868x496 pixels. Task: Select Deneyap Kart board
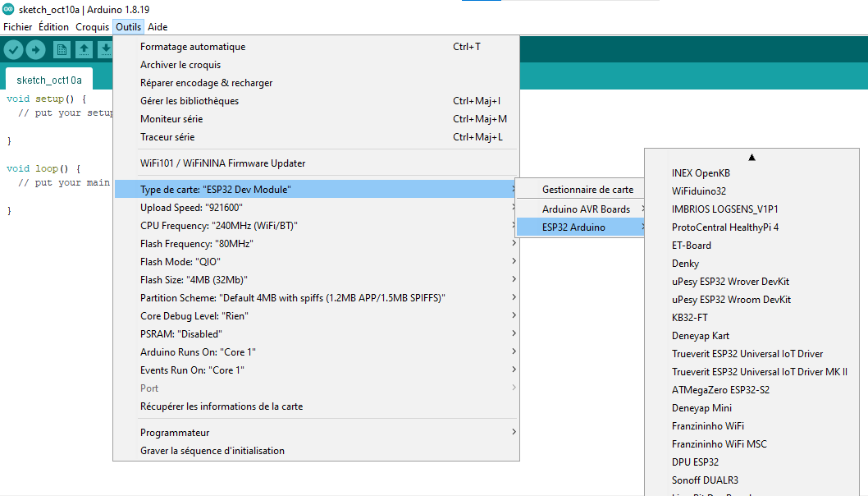pos(752,336)
